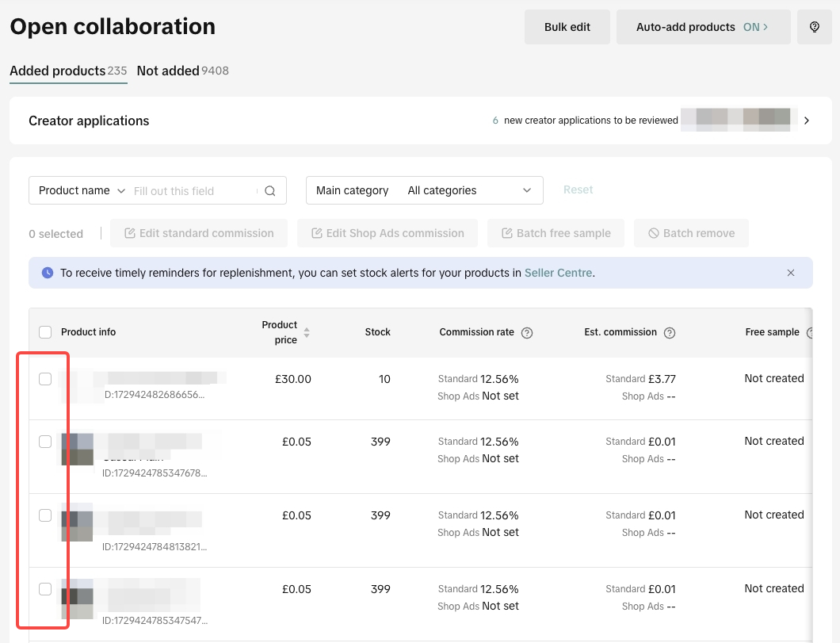Screen dimensions: 840x643
Task: Open the Seller Centre link
Action: [558, 273]
